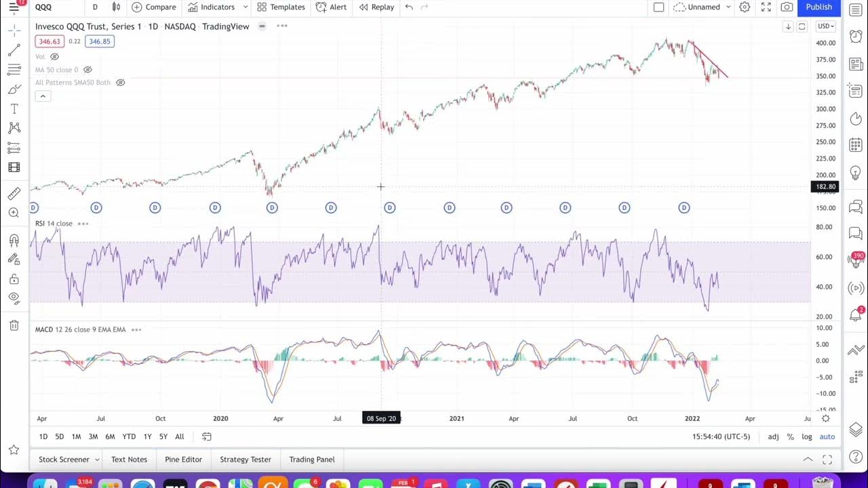Viewport: 868px width, 488px height.
Task: Toggle visibility of the Vol indicator
Action: 54,57
